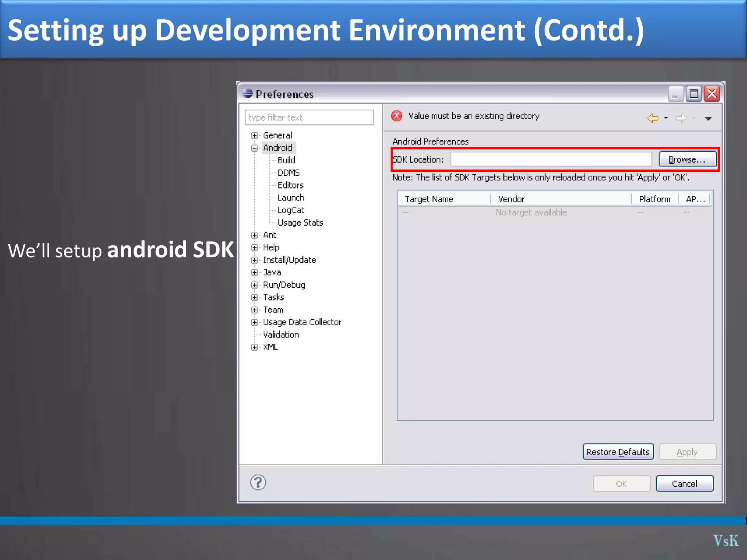This screenshot has height=560, width=747.
Task: Click the Apply button
Action: (x=688, y=452)
